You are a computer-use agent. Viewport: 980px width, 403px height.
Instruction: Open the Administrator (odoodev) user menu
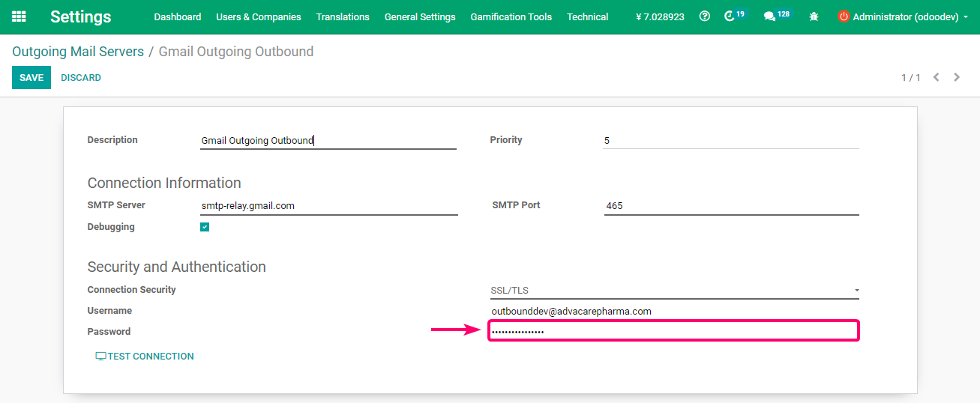click(x=903, y=16)
